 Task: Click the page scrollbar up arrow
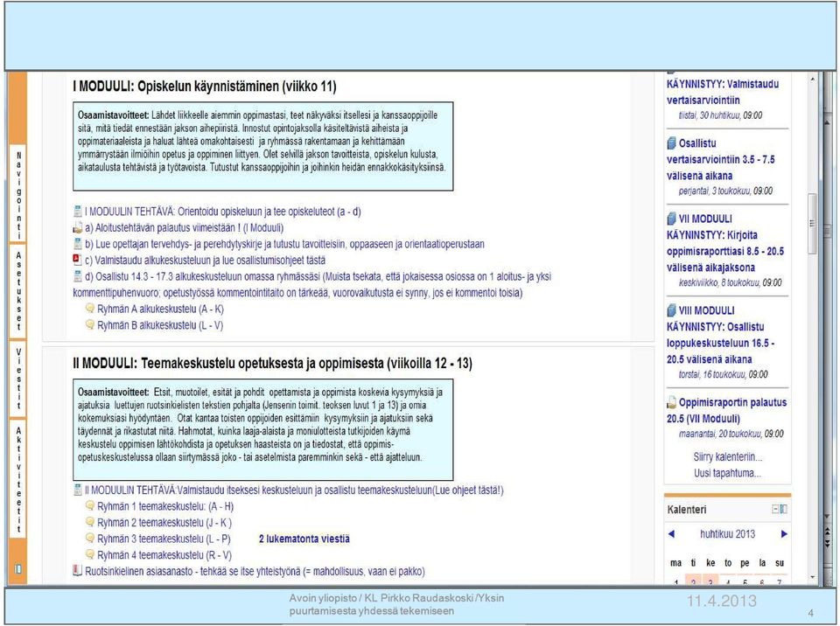(x=813, y=79)
